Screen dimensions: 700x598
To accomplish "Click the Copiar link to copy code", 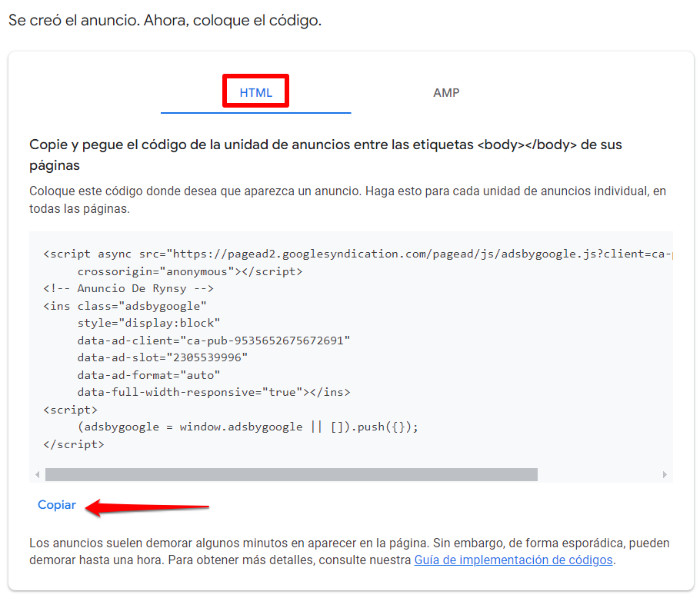I will tap(57, 505).
